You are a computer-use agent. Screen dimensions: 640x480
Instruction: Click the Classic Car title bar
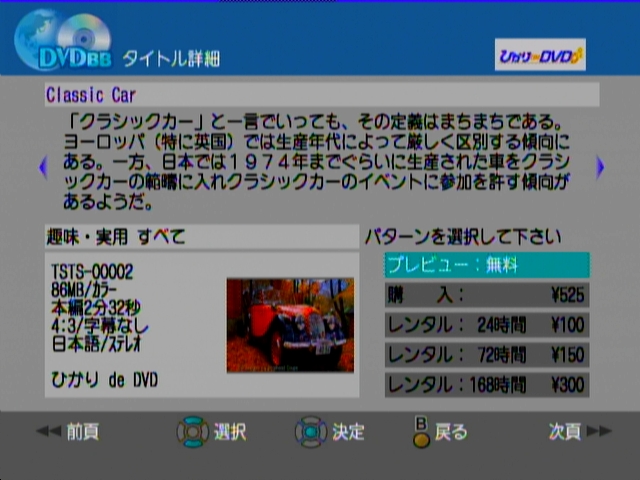pyautogui.click(x=322, y=95)
